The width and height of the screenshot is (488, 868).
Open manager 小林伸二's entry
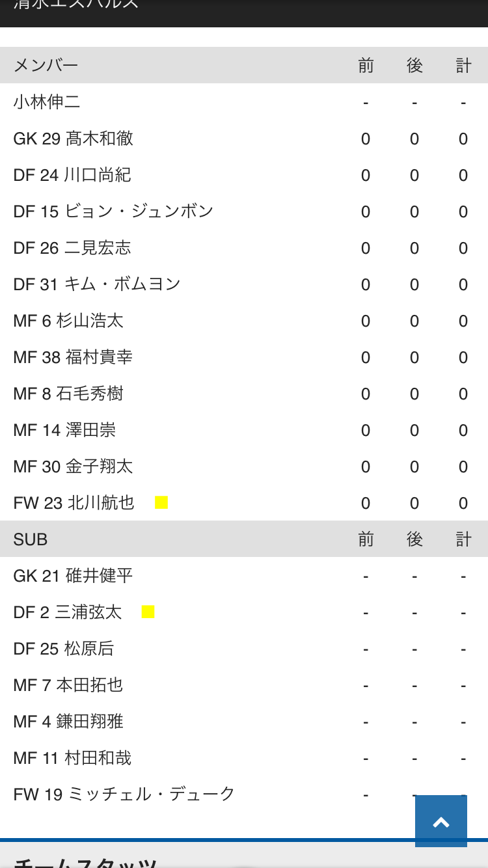(x=47, y=102)
